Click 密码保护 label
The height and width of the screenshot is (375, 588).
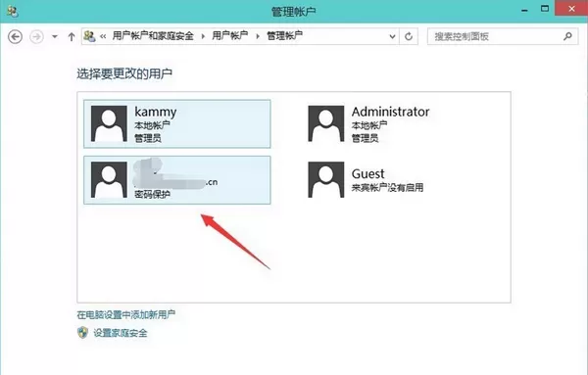(x=152, y=194)
